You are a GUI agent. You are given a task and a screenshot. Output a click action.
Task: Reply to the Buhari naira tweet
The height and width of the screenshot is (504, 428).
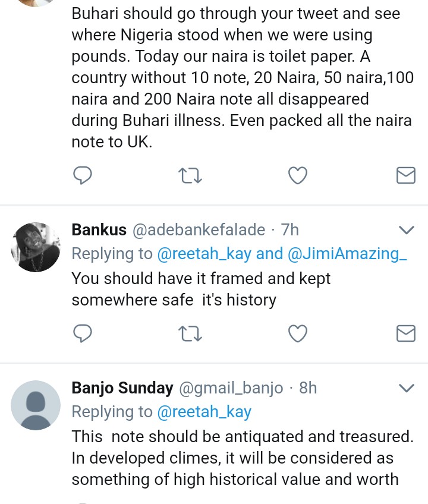point(81,175)
